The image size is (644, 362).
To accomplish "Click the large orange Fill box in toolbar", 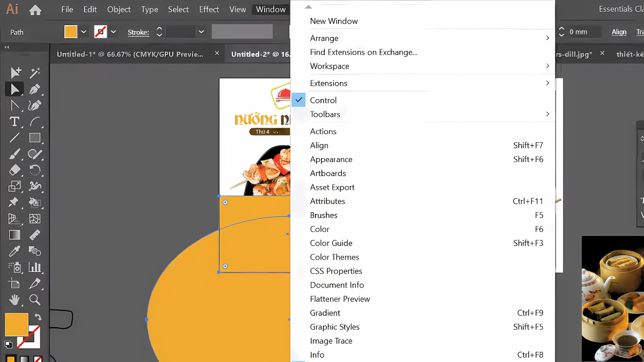I will click(x=16, y=325).
